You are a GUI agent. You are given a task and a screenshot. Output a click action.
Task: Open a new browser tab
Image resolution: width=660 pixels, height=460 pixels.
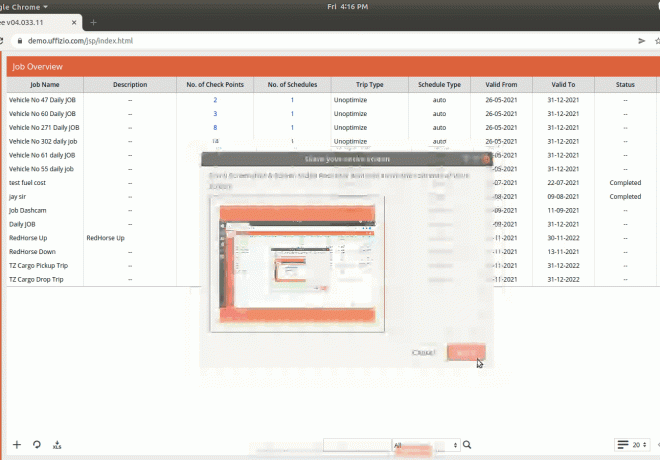[x=94, y=21]
